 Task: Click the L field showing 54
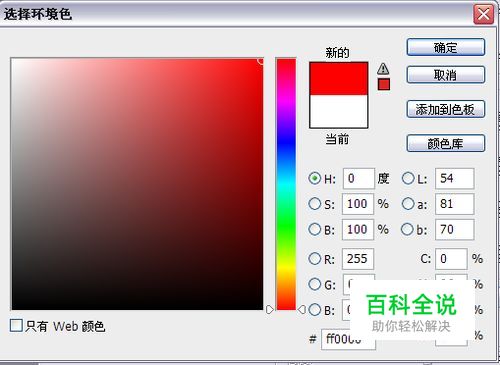click(454, 179)
